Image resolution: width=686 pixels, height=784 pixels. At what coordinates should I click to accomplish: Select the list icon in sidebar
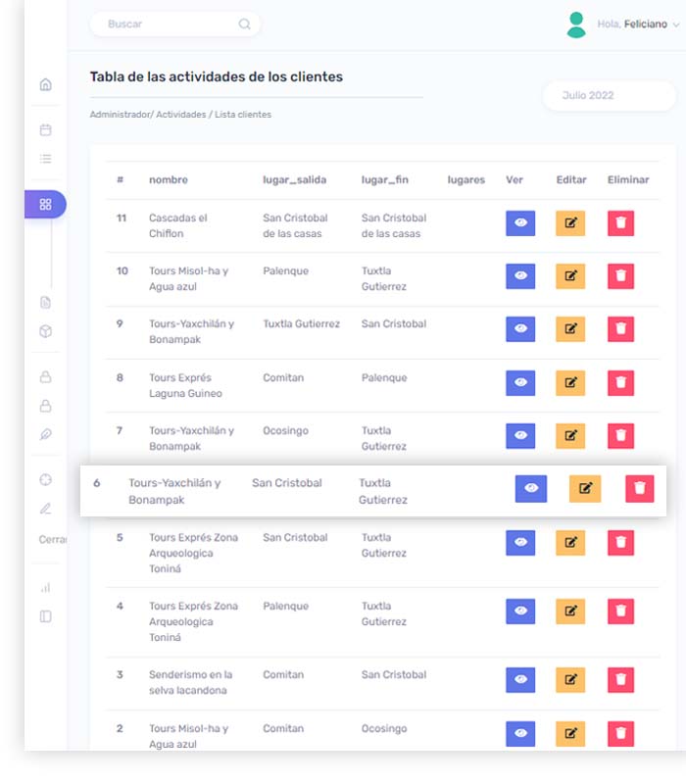click(45, 159)
